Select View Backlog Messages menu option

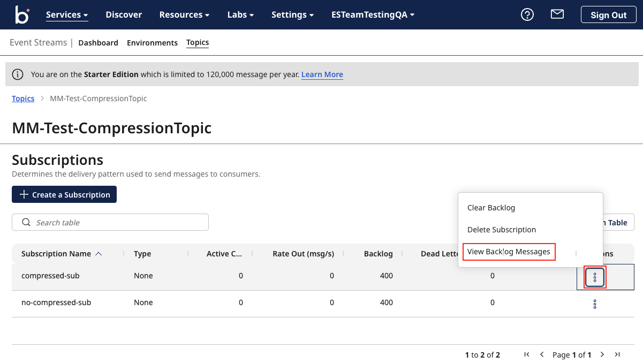[509, 252]
